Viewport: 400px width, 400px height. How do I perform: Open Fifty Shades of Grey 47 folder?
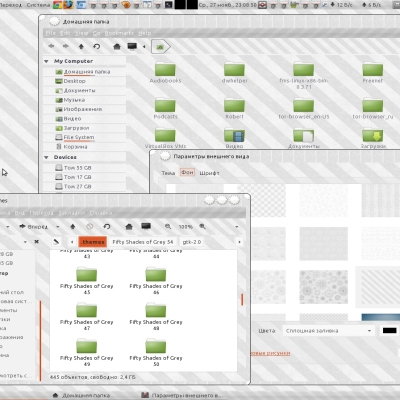86,317
